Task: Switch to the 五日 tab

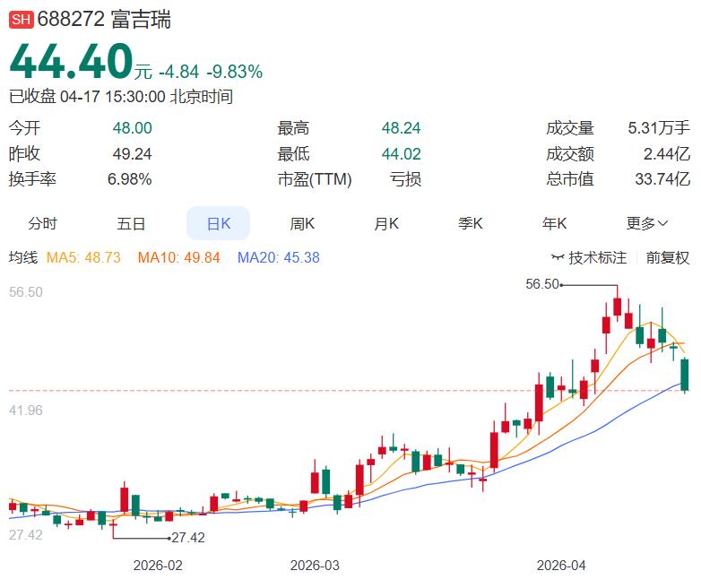Action: pyautogui.click(x=131, y=222)
